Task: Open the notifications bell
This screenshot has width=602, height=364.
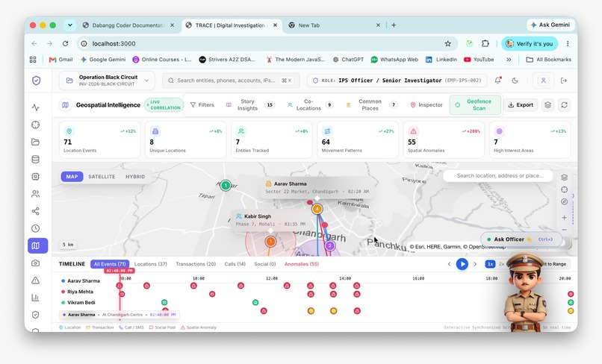Action: pos(498,81)
